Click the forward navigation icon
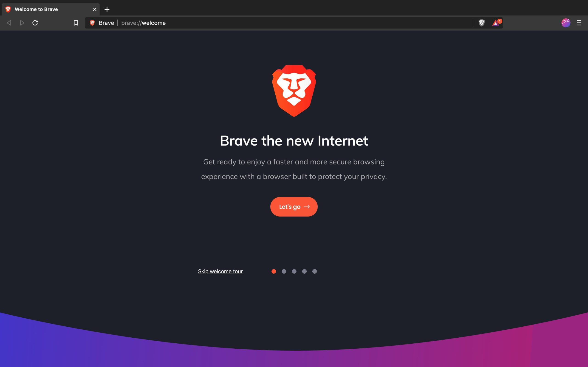The height and width of the screenshot is (367, 588). (x=22, y=23)
